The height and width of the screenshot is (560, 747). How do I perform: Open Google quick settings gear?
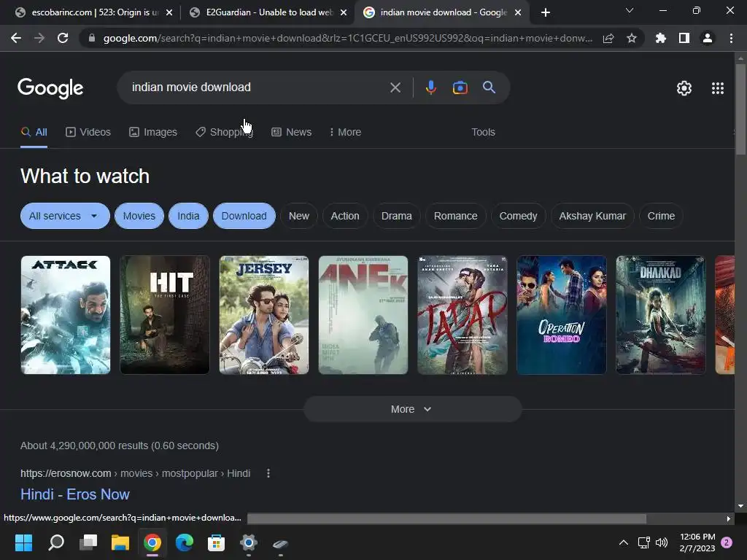(x=684, y=88)
